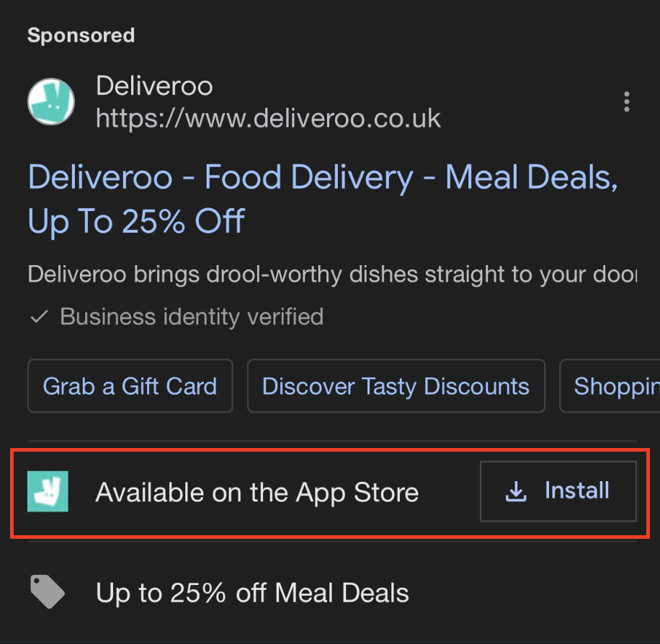Screen dimensions: 660x644
Task: Click the Business identity verified label
Action: coord(192,316)
